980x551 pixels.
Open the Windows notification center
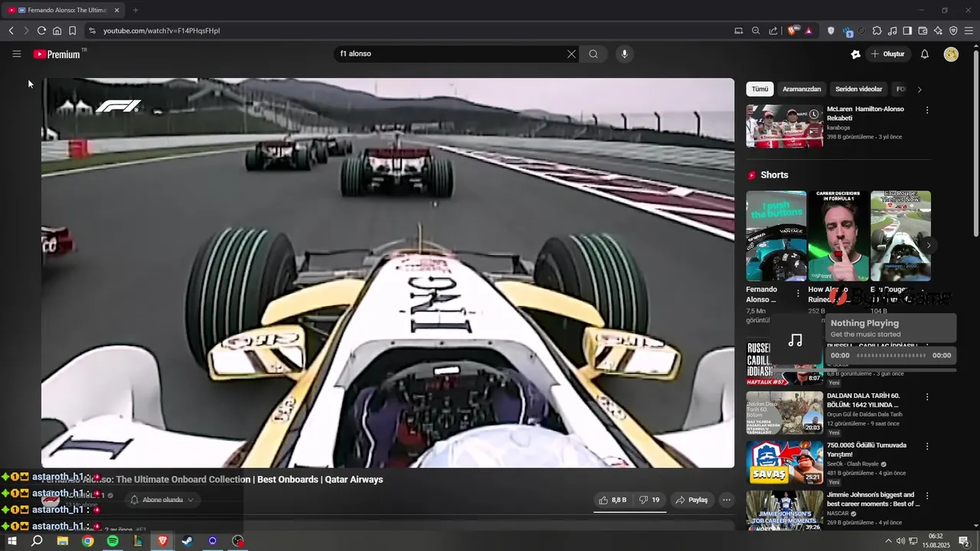click(964, 541)
